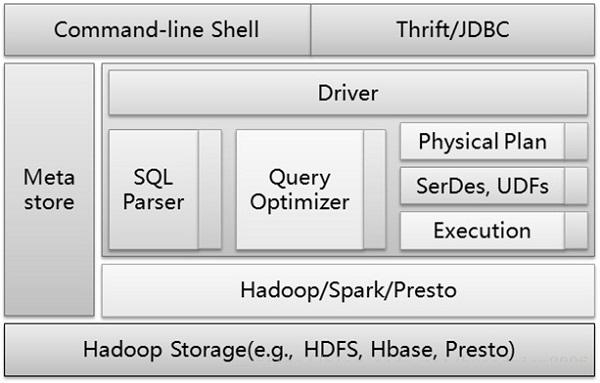Click the Physical Plan box

point(482,141)
